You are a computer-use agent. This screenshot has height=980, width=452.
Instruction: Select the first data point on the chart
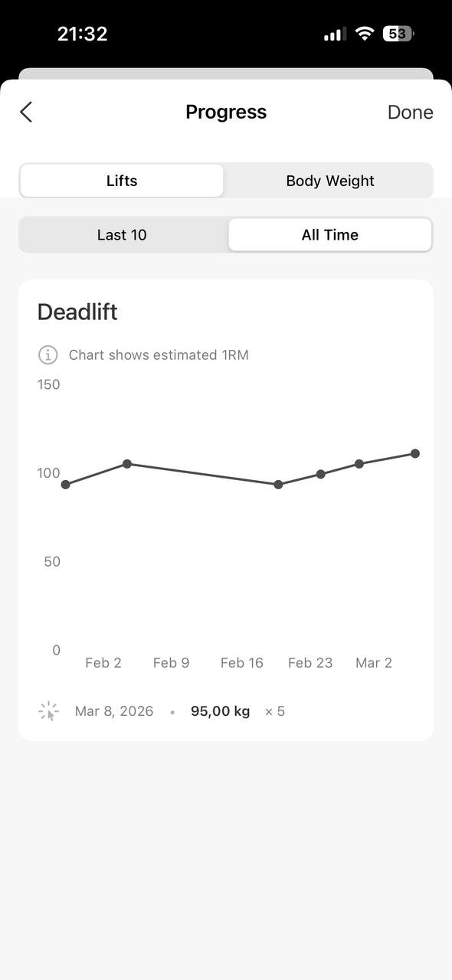point(67,484)
